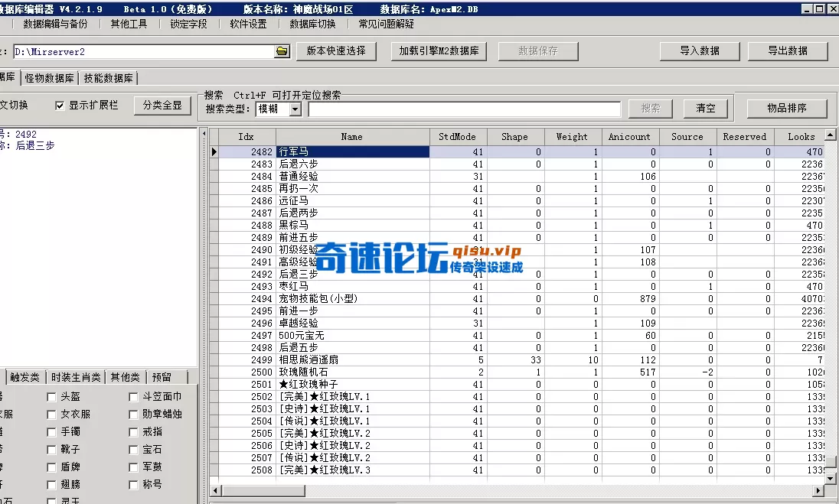839x504 pixels.
Task: Click the 清空 clear search button
Action: (x=705, y=108)
